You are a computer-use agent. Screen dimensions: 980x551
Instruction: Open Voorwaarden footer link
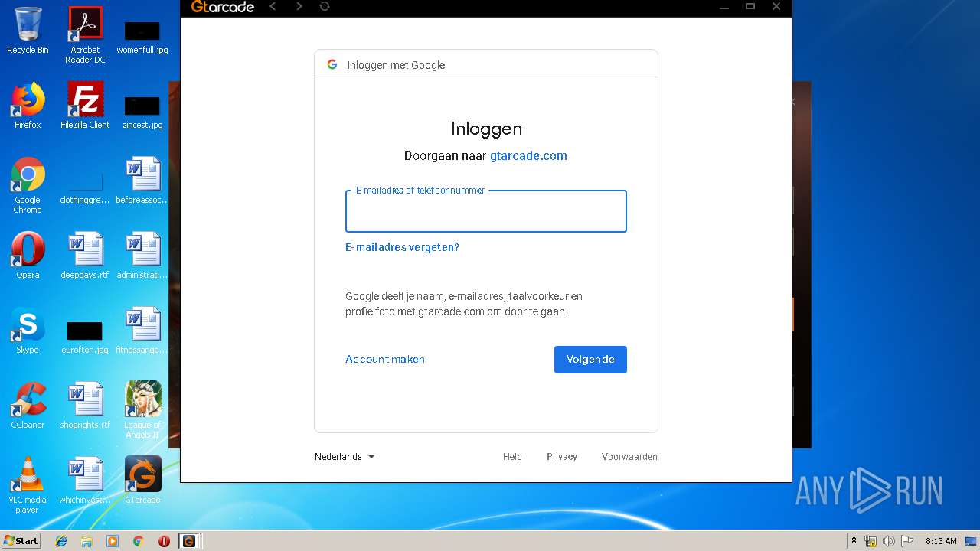pyautogui.click(x=629, y=457)
